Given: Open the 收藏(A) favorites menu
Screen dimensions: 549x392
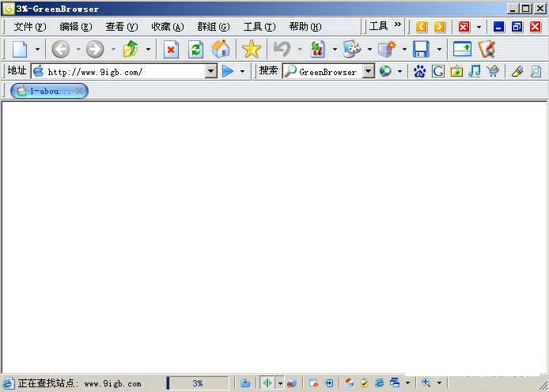Looking at the screenshot, I should (167, 27).
